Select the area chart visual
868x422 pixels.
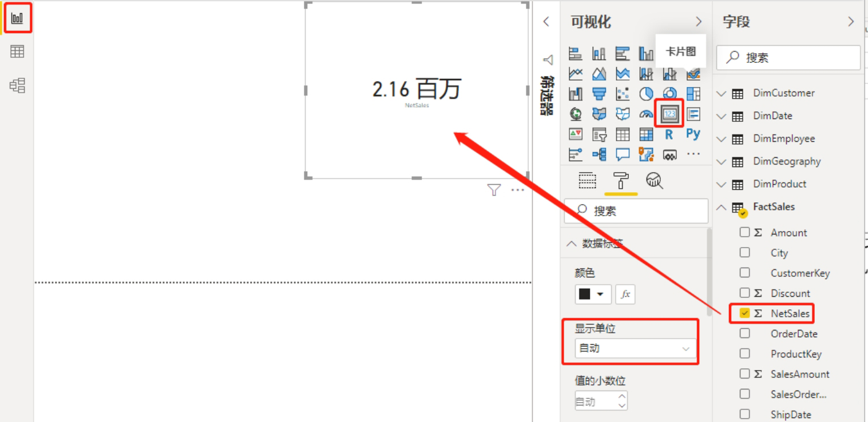pyautogui.click(x=599, y=74)
